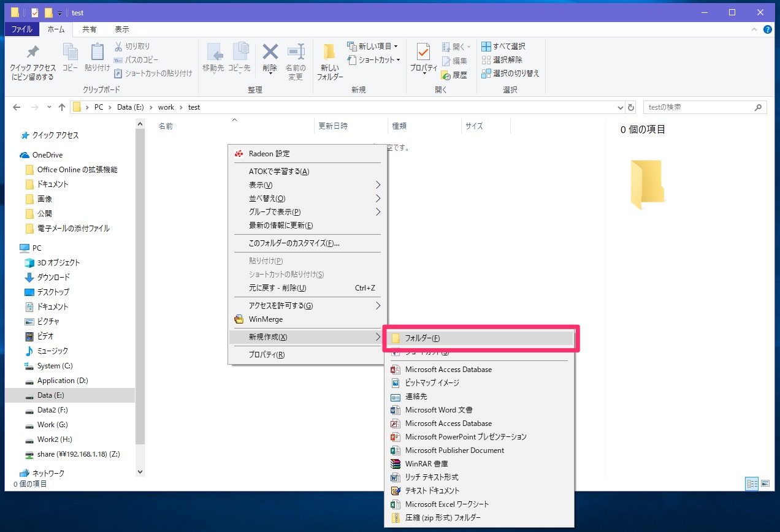
Task: Click History (履歴) in the ribbon
Action: pyautogui.click(x=454, y=75)
